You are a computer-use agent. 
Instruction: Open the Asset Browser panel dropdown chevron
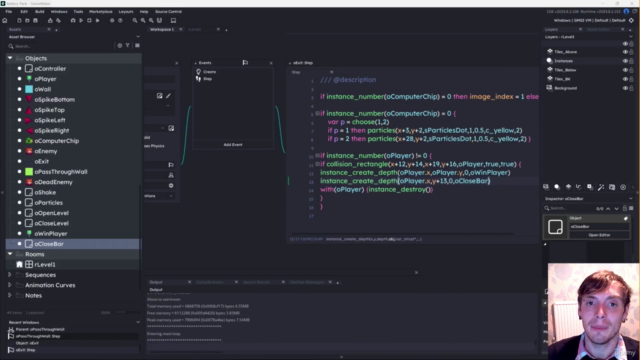tap(138, 37)
